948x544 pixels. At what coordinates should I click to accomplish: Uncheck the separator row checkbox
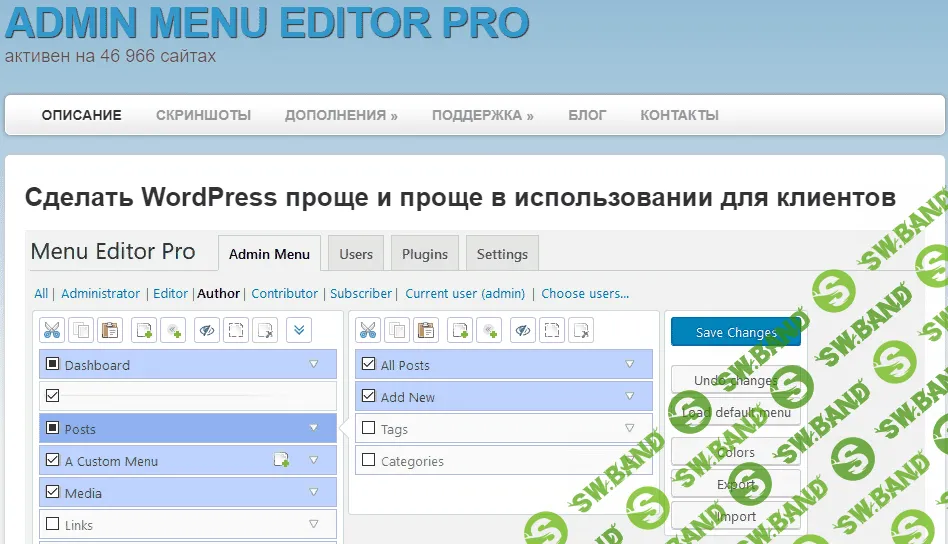point(53,396)
